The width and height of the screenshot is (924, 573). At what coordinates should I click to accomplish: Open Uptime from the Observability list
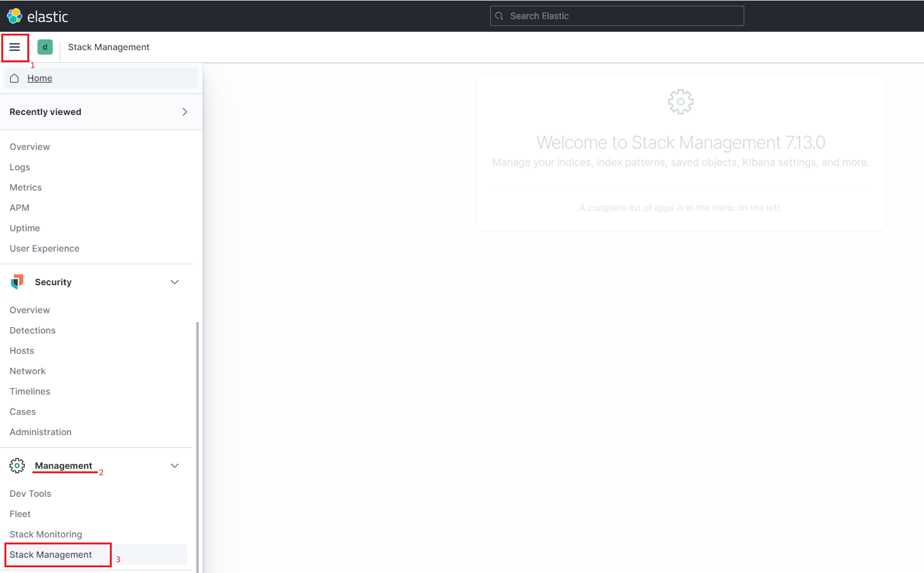click(x=24, y=227)
